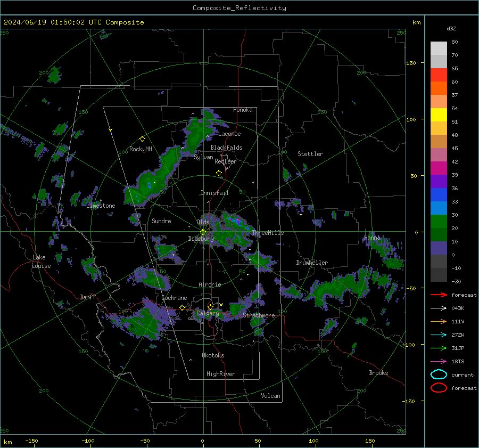
Task: Click the Innisfail label
Action: click(x=214, y=193)
